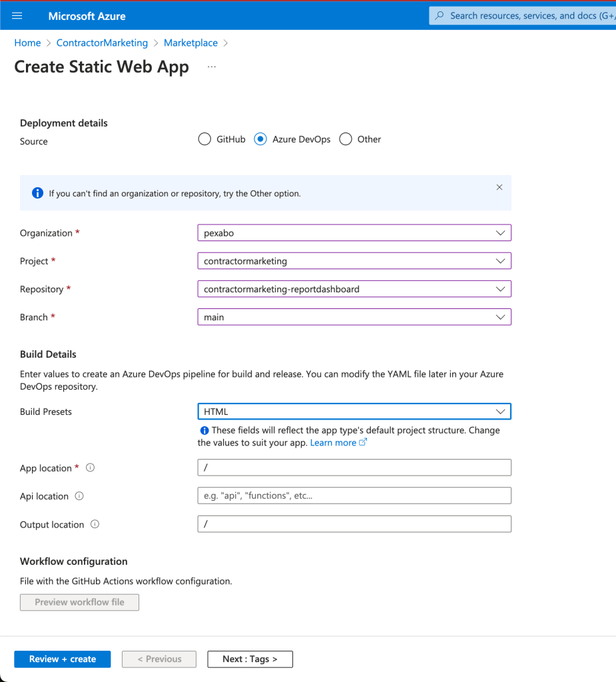Click the small info icon beside 'These fields will reflect'

[204, 431]
